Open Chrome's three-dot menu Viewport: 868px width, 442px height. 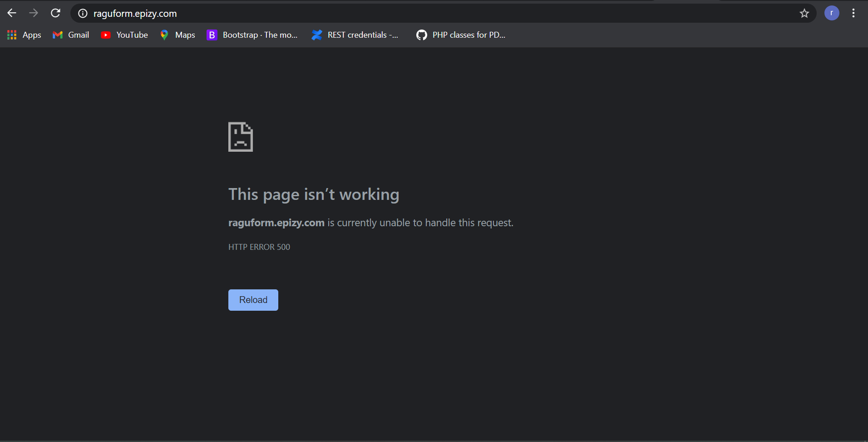point(853,13)
